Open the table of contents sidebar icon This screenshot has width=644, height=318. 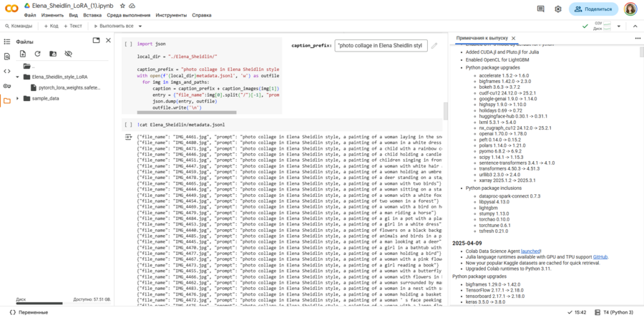7,41
